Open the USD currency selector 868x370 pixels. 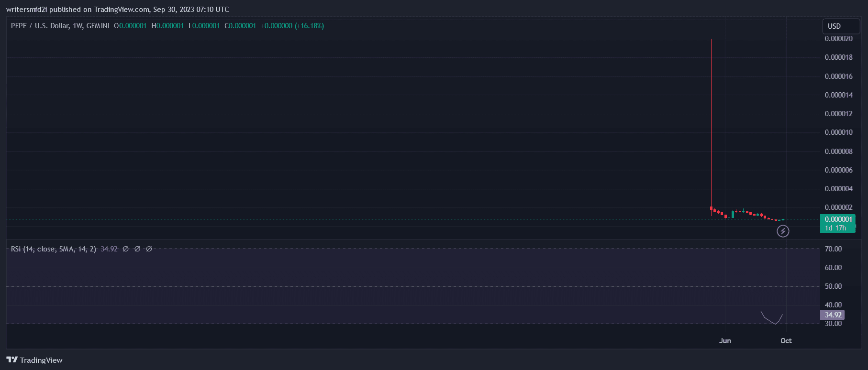(840, 26)
